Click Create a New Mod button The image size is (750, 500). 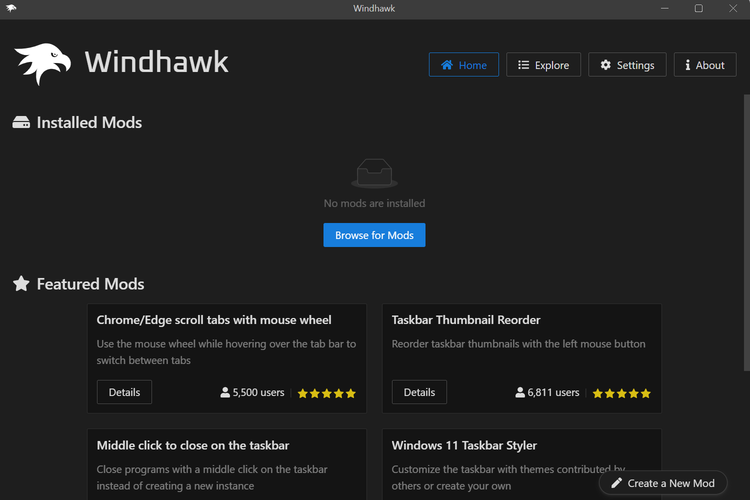(663, 483)
